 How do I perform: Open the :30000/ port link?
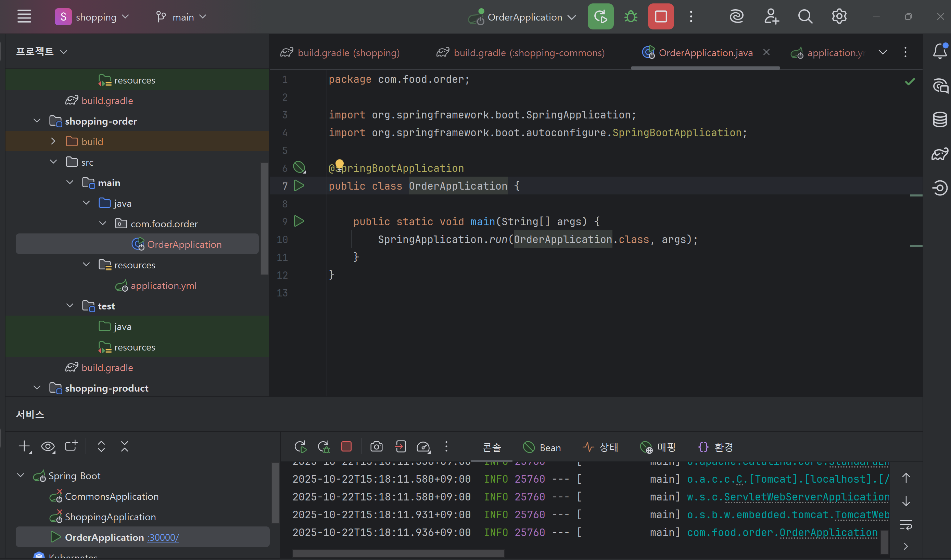[x=163, y=537]
